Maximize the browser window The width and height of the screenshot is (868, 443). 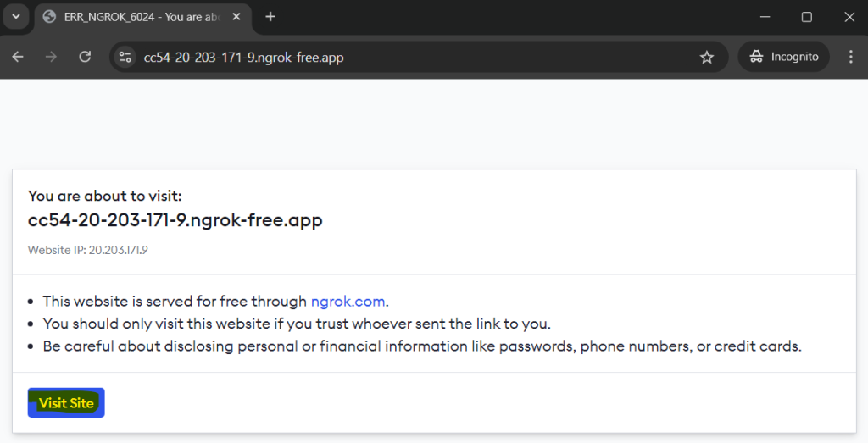[807, 17]
